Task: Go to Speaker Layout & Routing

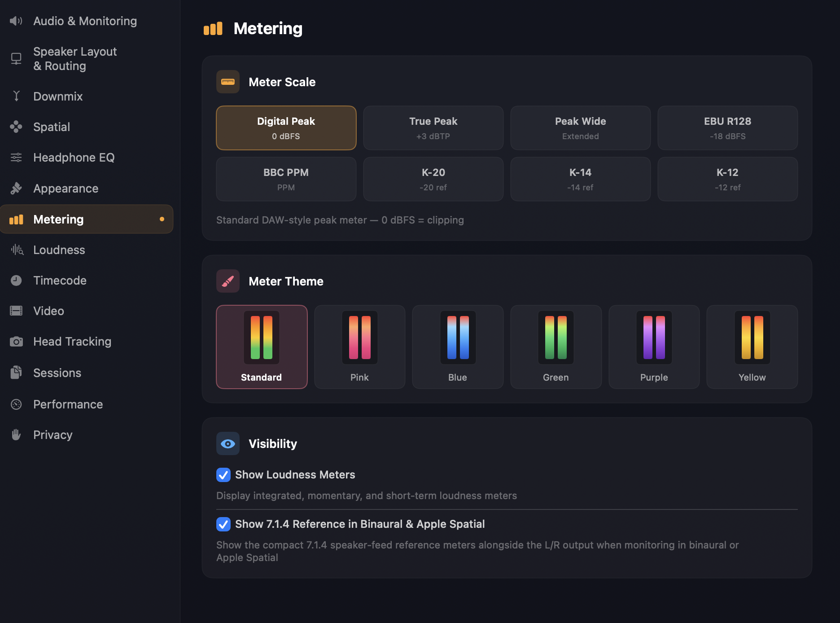Action: [87, 59]
